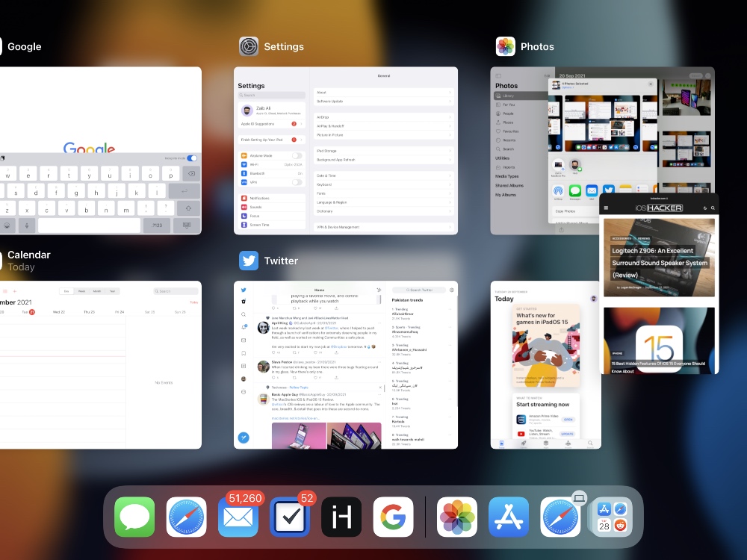Screen dimensions: 747x560
Task: Open recent Safari icon with handoff badge
Action: click(x=560, y=517)
